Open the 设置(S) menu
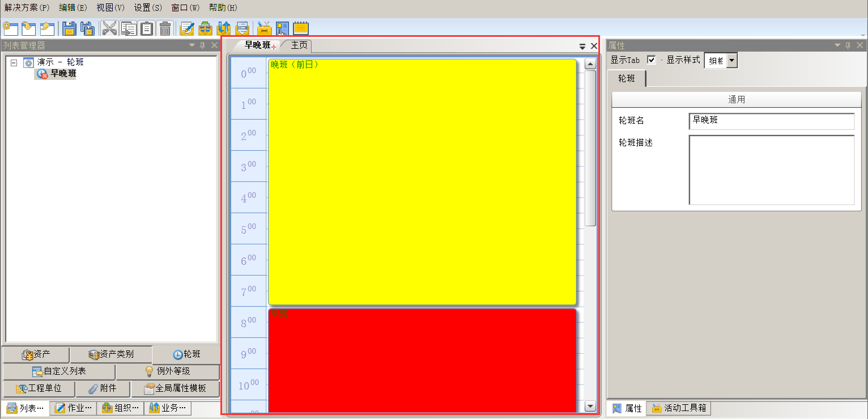The width and height of the screenshot is (868, 419). tap(148, 8)
